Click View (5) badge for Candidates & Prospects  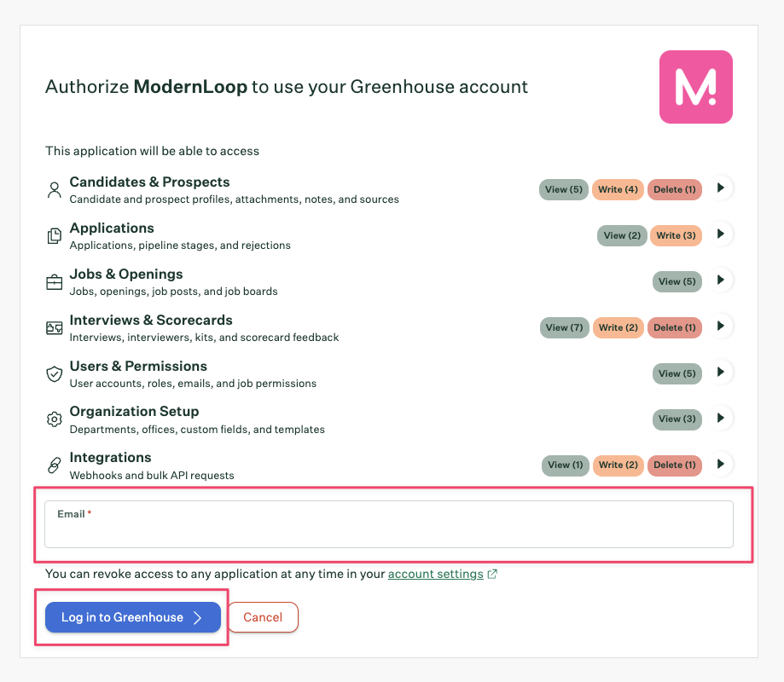click(x=564, y=189)
